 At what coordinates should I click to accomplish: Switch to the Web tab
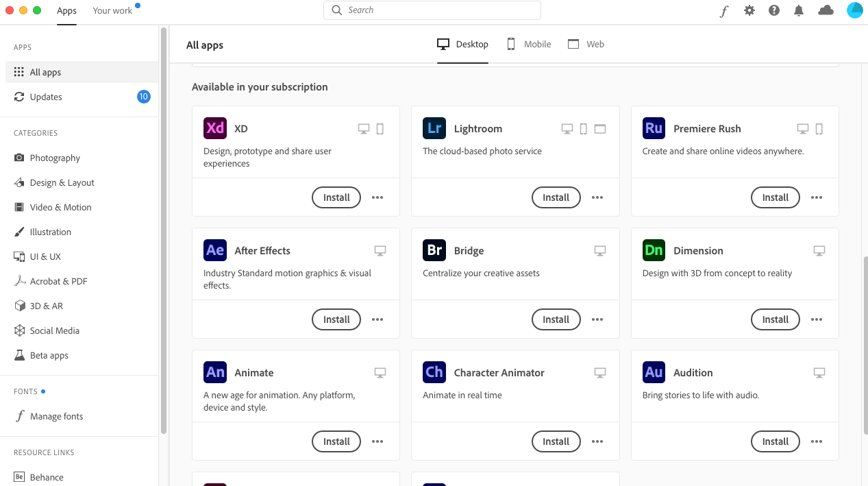pos(586,44)
